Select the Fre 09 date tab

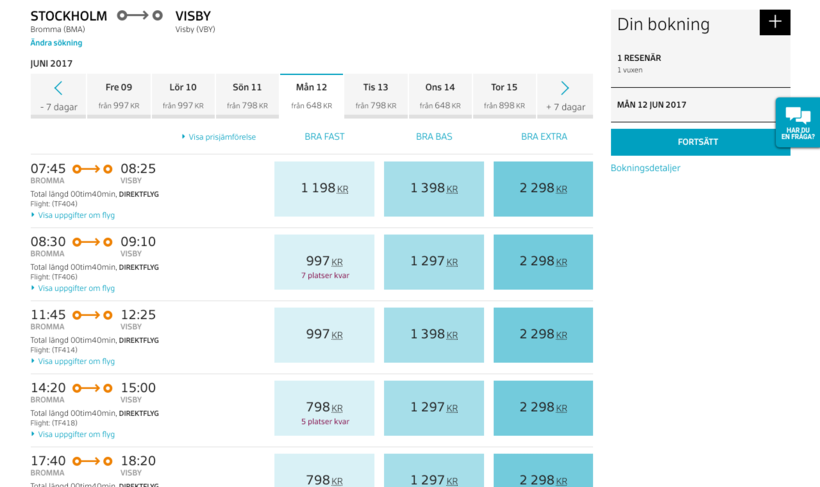[x=119, y=96]
